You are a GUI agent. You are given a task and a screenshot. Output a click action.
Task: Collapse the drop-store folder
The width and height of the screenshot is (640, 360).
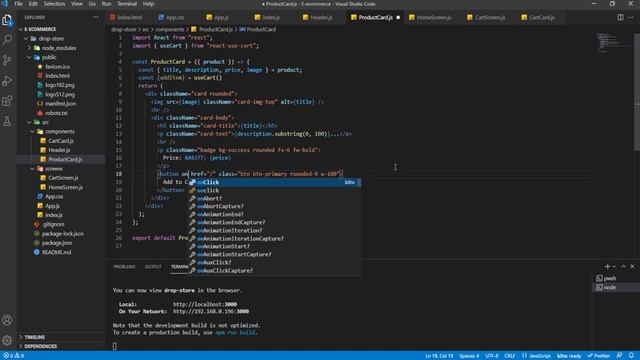click(x=27, y=39)
